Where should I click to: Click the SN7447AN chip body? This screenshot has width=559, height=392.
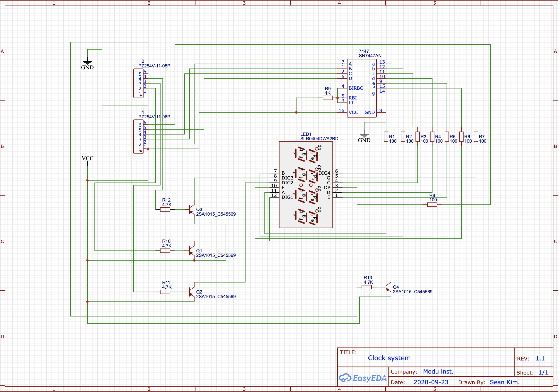click(362, 88)
